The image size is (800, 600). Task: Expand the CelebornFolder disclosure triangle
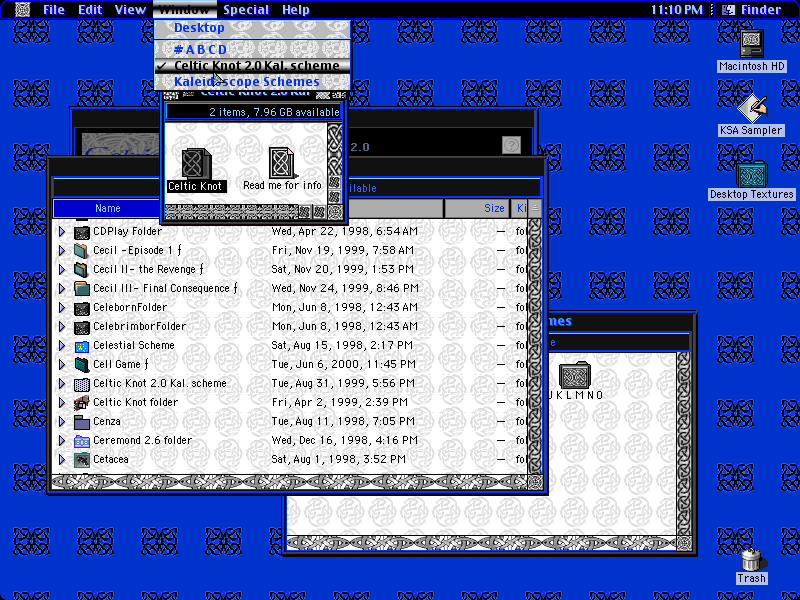pos(62,308)
